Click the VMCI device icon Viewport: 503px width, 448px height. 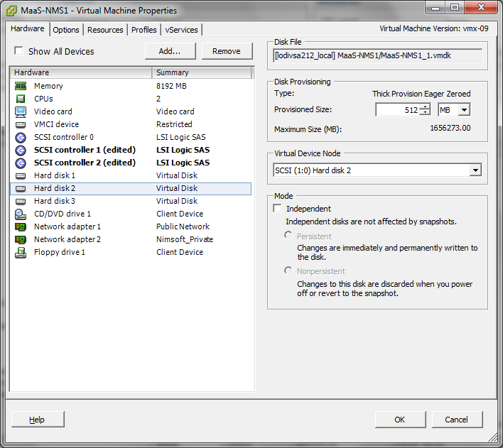(21, 124)
